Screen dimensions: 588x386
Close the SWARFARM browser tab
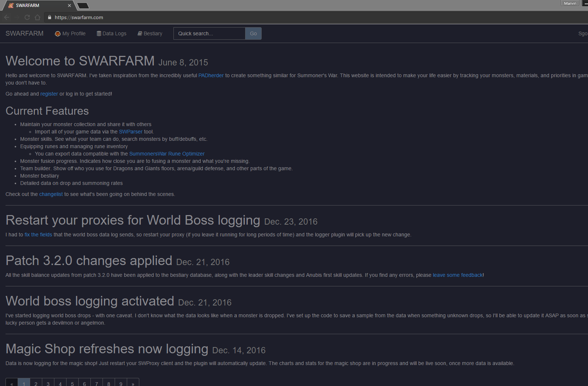[69, 6]
